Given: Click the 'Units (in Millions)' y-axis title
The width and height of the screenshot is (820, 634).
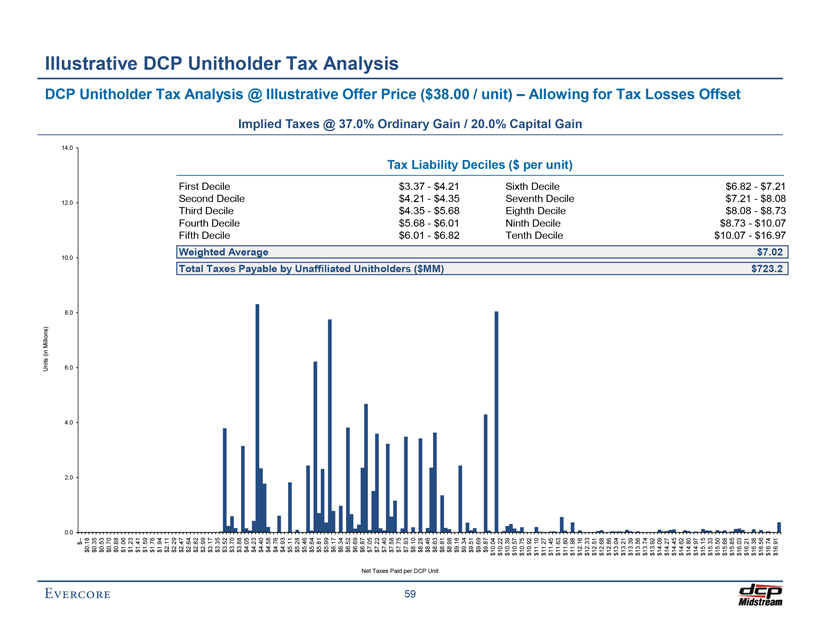Looking at the screenshot, I should coord(44,349).
